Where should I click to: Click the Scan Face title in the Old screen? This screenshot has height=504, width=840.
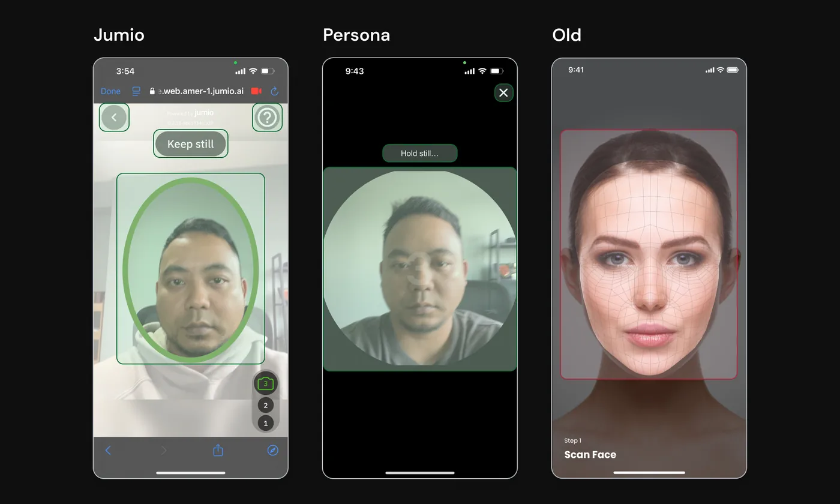tap(590, 455)
